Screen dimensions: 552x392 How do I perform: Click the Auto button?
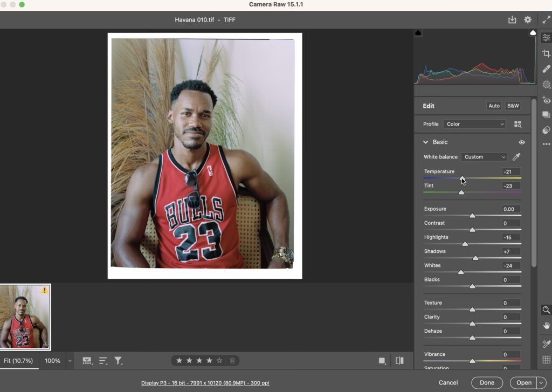click(x=494, y=106)
